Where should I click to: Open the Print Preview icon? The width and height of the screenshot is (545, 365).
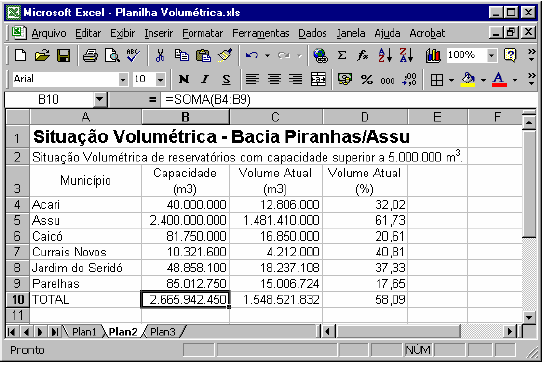pyautogui.click(x=112, y=55)
